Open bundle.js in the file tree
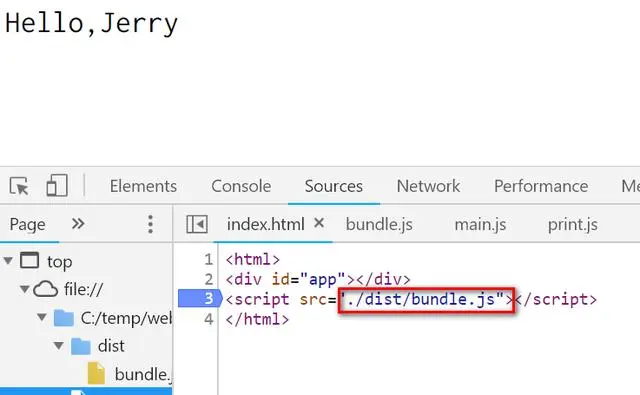The image size is (640, 395). (x=142, y=374)
